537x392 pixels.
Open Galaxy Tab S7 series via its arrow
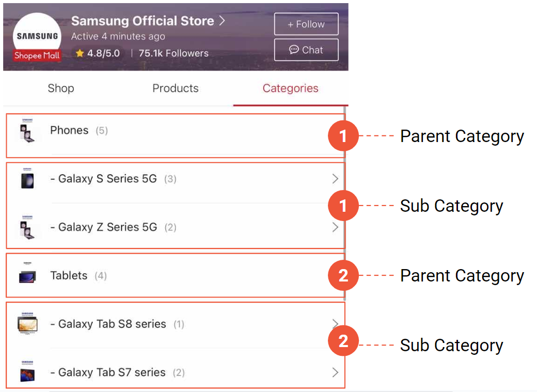[335, 372]
